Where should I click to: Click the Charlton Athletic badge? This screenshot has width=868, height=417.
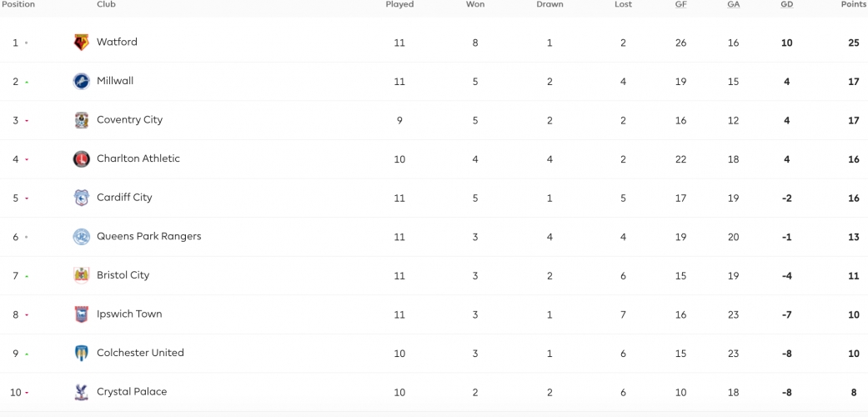82,159
